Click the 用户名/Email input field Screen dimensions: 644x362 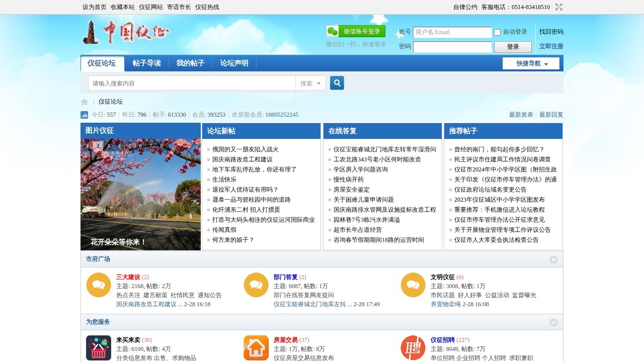452,32
